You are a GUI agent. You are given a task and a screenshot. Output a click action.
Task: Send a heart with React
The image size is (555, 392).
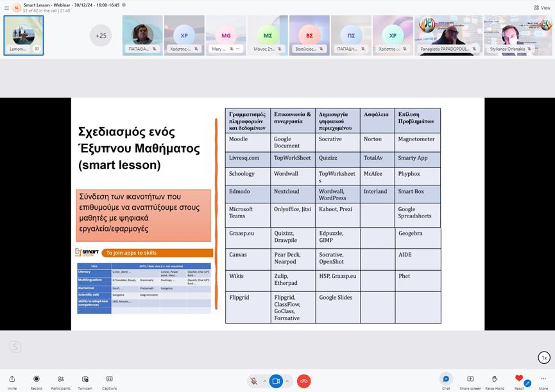click(x=519, y=379)
